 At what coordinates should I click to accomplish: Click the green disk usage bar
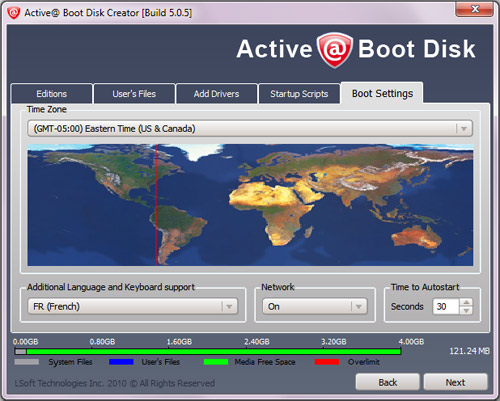213,351
